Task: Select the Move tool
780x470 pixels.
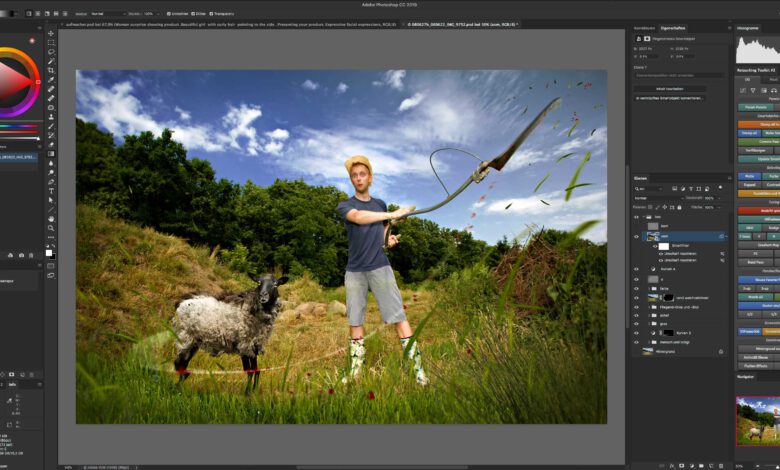Action: click(x=51, y=33)
